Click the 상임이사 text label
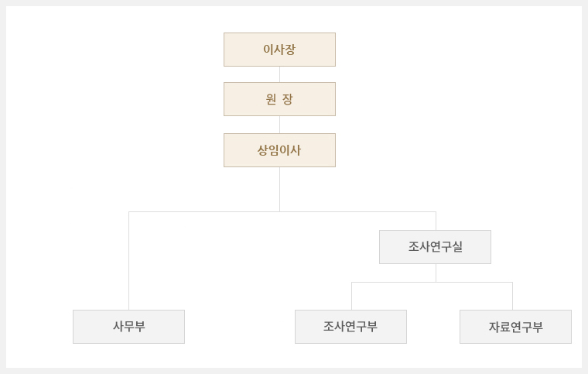The height and width of the screenshot is (374, 588). (279, 150)
